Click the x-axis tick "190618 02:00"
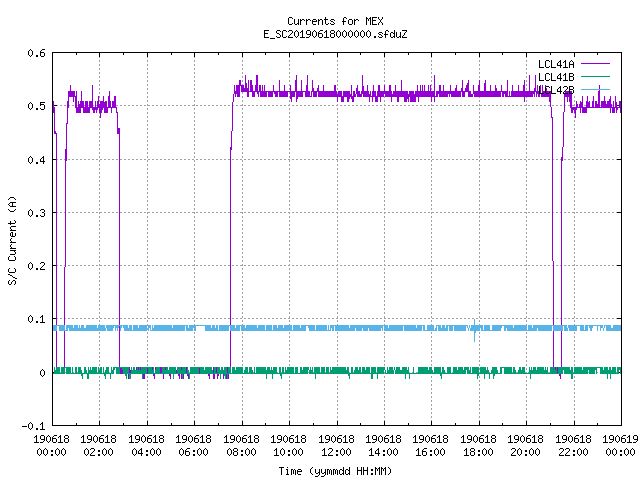The image size is (640, 480). point(98,445)
